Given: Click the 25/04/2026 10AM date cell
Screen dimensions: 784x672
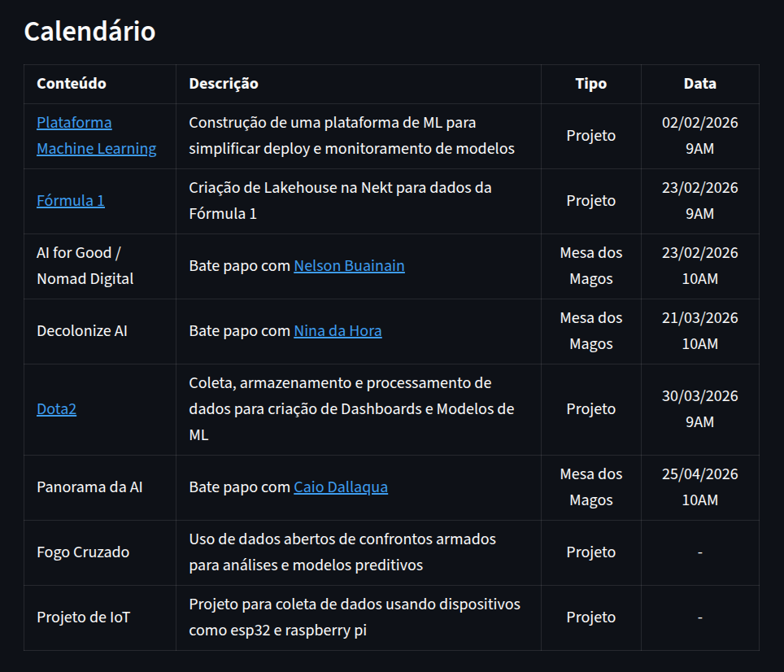Looking at the screenshot, I should click(x=699, y=487).
